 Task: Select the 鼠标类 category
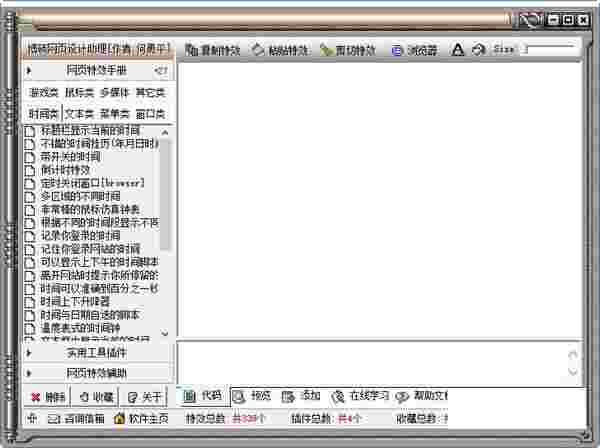tap(79, 93)
